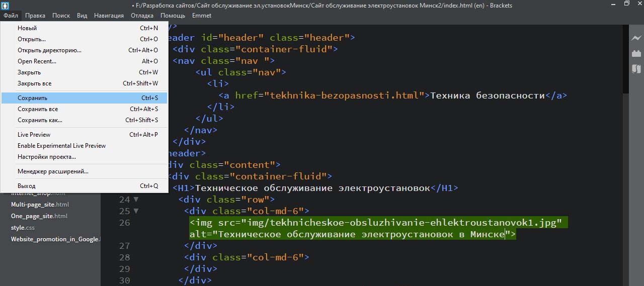
Task: Open the Emmet menu
Action: [x=202, y=16]
